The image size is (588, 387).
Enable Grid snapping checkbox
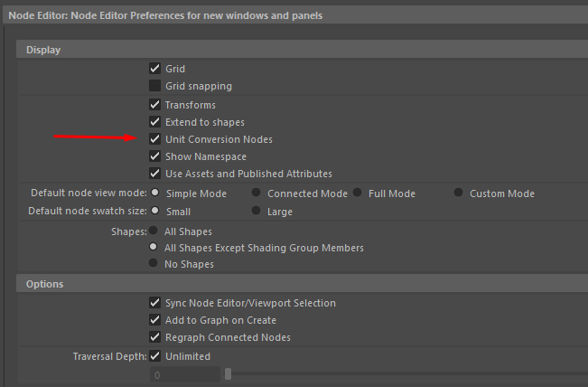pyautogui.click(x=154, y=86)
